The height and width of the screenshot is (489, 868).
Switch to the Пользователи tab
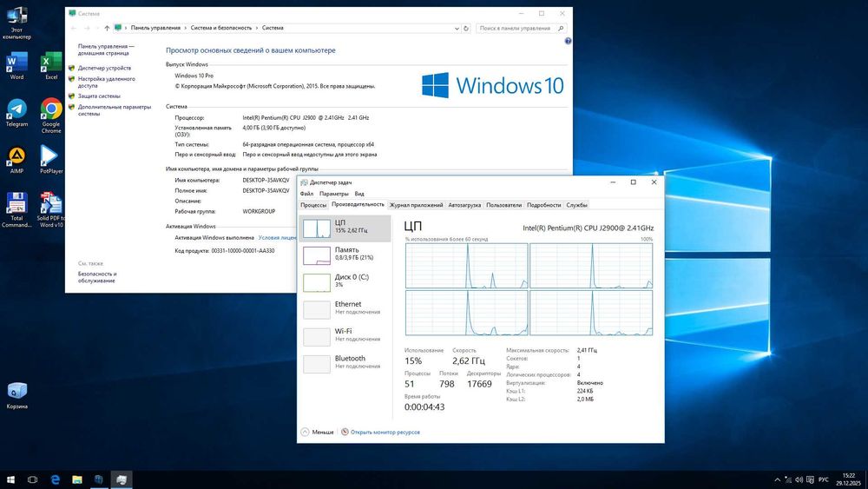(503, 205)
